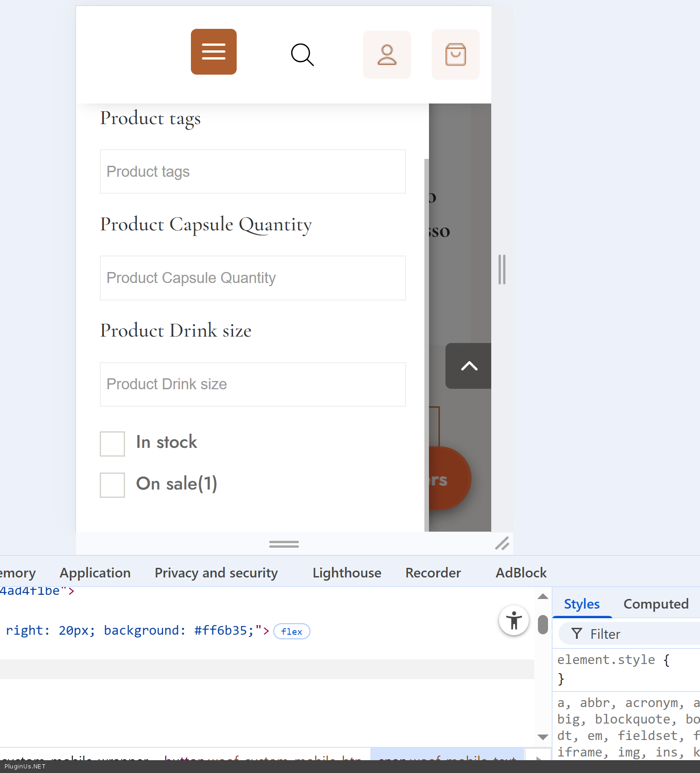This screenshot has height=773, width=700.
Task: Click the search magnifier icon
Action: click(x=302, y=55)
